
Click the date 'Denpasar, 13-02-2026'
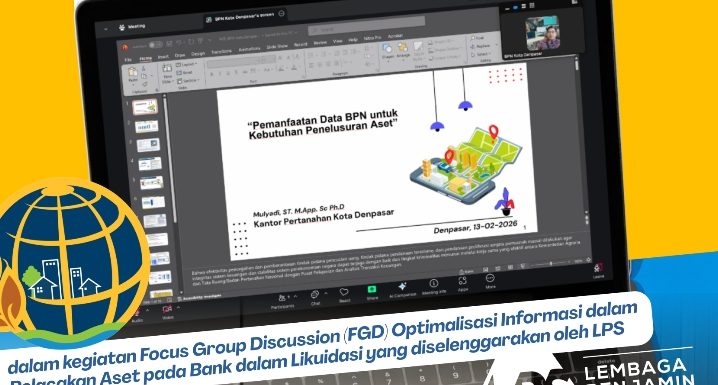tap(475, 227)
